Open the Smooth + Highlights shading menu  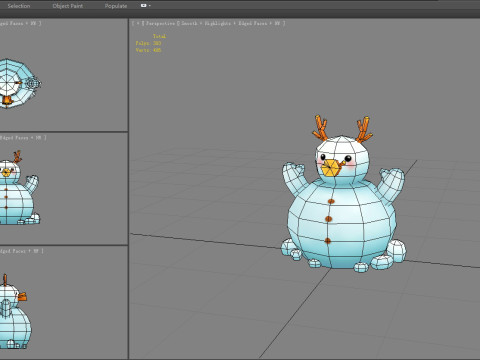point(206,23)
